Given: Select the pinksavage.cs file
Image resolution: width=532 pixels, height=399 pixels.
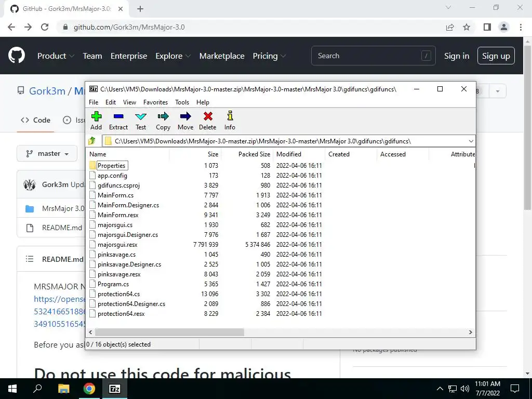Looking at the screenshot, I should [116, 255].
